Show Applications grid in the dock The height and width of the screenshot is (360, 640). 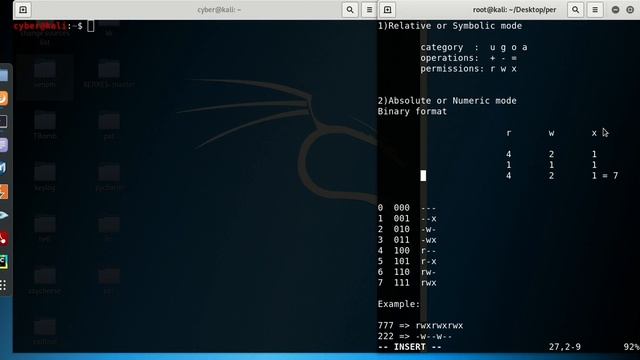pos(3,285)
